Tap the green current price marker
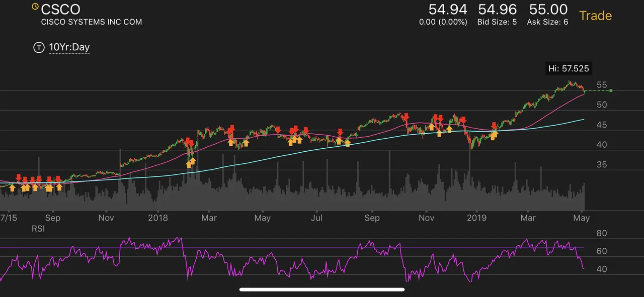644x297 pixels. pos(611,90)
